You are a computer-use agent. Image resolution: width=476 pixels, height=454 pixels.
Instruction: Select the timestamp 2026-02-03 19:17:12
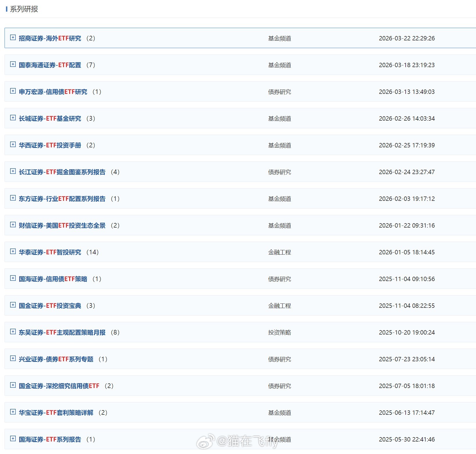click(407, 199)
